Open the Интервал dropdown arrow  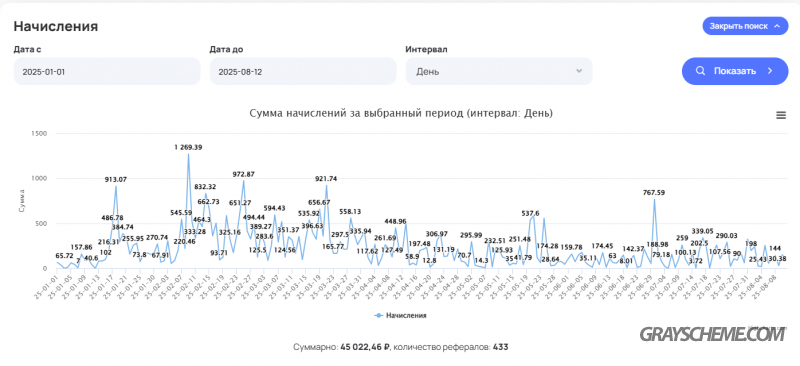[579, 71]
